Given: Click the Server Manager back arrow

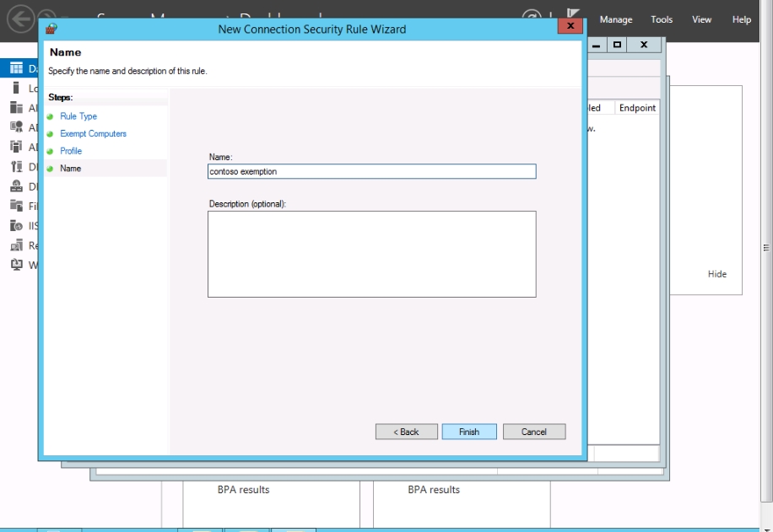Looking at the screenshot, I should [x=19, y=19].
